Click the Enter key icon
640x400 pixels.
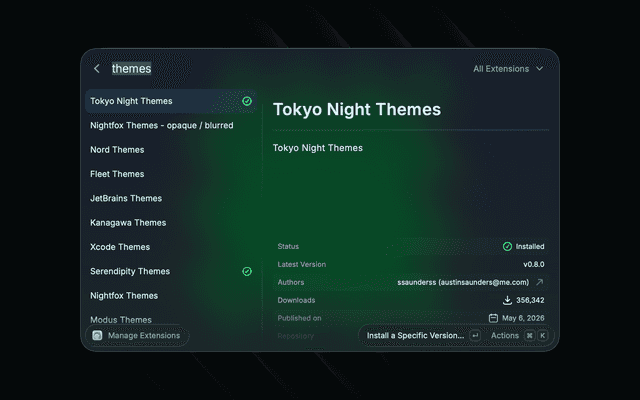pyautogui.click(x=475, y=336)
